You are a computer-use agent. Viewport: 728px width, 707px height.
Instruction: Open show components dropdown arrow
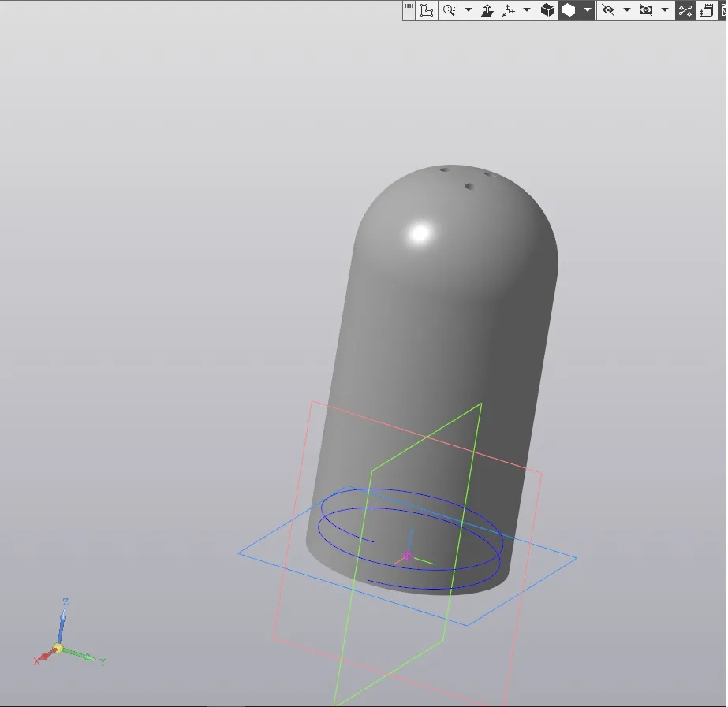pyautogui.click(x=664, y=10)
